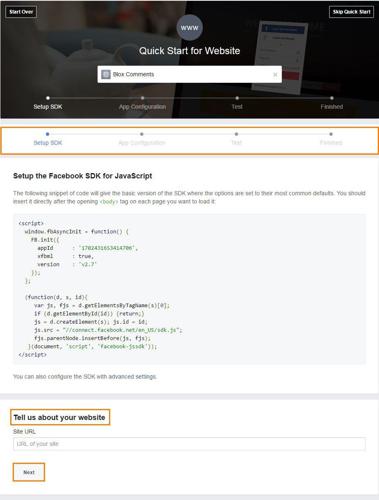Open the advanced settings link
This screenshot has width=379, height=500.
(x=132, y=377)
